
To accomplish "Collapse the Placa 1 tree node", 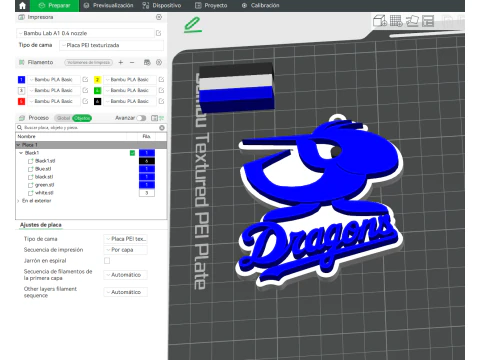I will pos(18,145).
